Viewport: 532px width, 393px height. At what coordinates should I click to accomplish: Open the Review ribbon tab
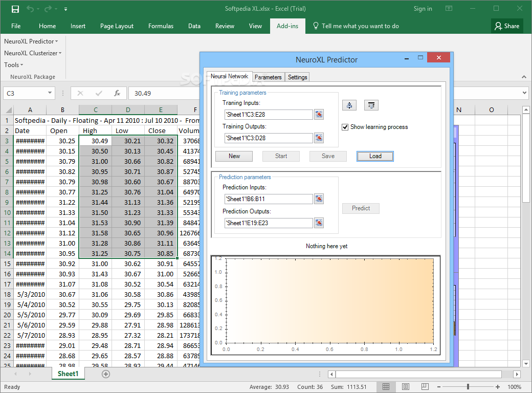pyautogui.click(x=225, y=26)
